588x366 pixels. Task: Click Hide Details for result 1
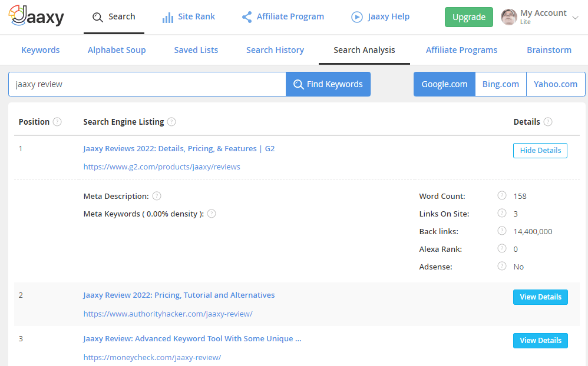pyautogui.click(x=540, y=151)
